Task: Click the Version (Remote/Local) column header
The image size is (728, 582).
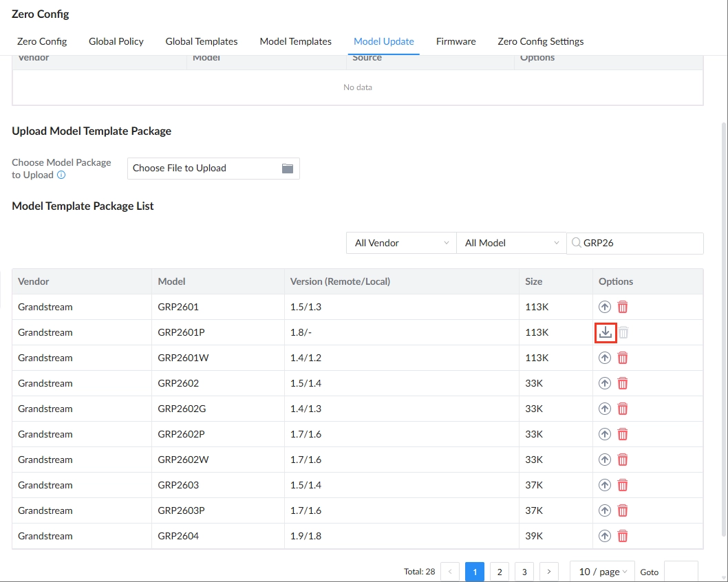Action: pos(402,281)
